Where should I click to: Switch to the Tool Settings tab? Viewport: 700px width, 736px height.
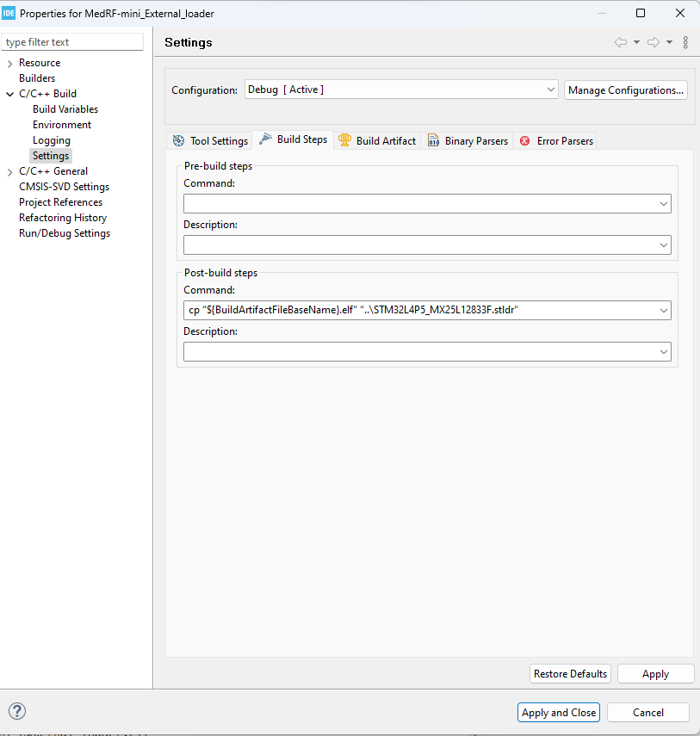210,141
